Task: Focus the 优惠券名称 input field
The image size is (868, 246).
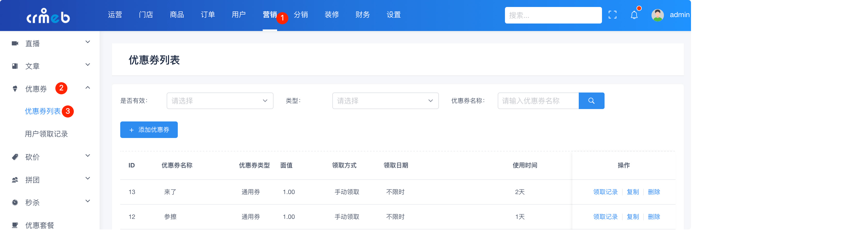Action: 538,101
